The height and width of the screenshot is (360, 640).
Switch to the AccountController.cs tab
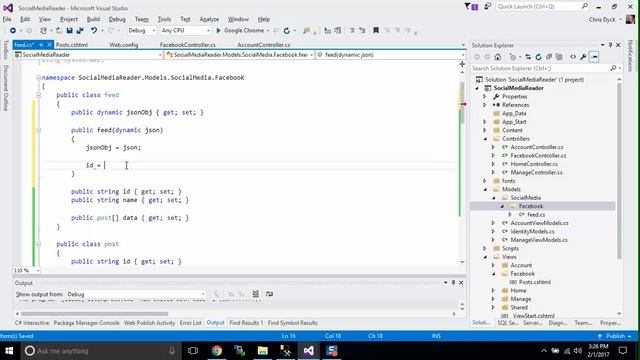coord(264,45)
